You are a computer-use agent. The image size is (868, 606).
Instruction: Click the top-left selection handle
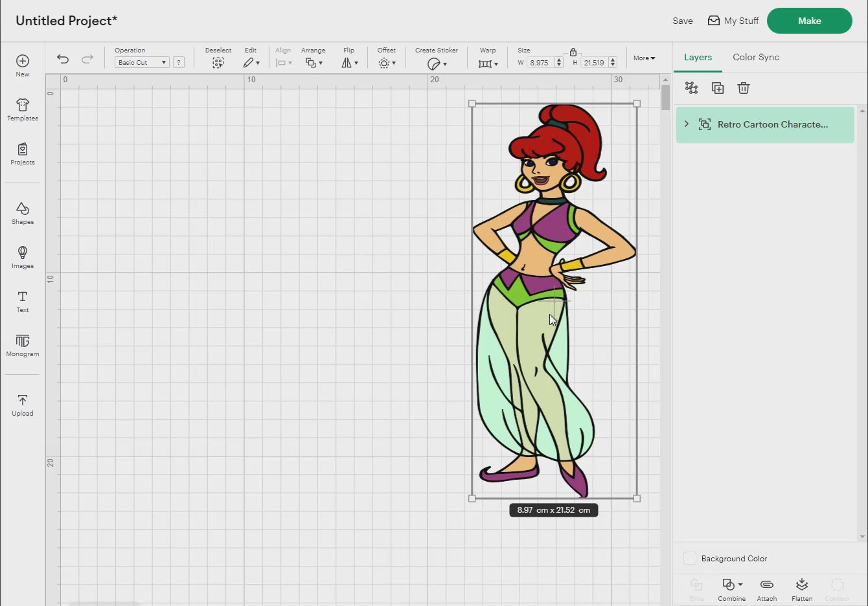[x=472, y=104]
